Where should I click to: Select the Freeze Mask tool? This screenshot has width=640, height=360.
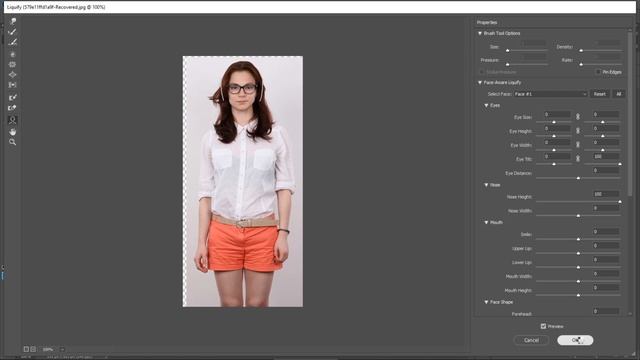pyautogui.click(x=13, y=97)
